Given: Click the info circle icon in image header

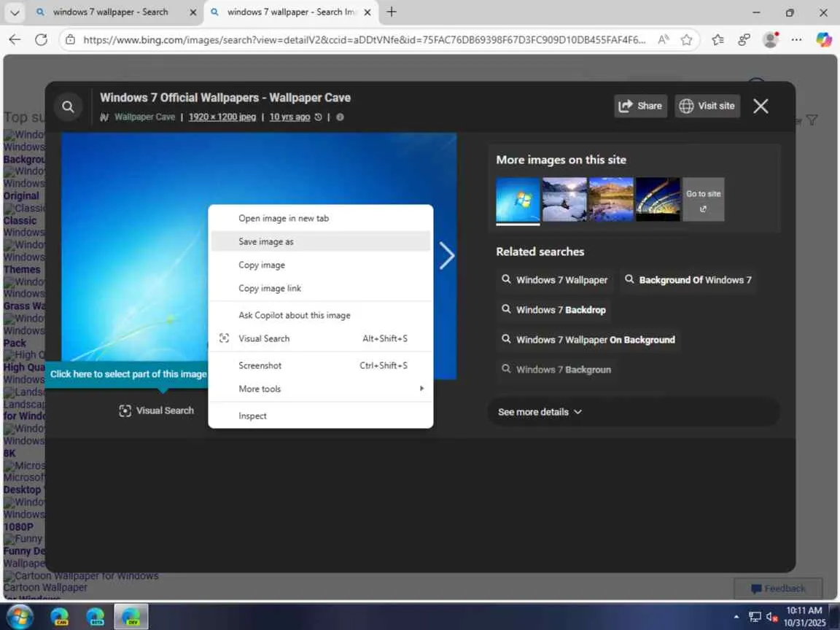Looking at the screenshot, I should pos(340,117).
